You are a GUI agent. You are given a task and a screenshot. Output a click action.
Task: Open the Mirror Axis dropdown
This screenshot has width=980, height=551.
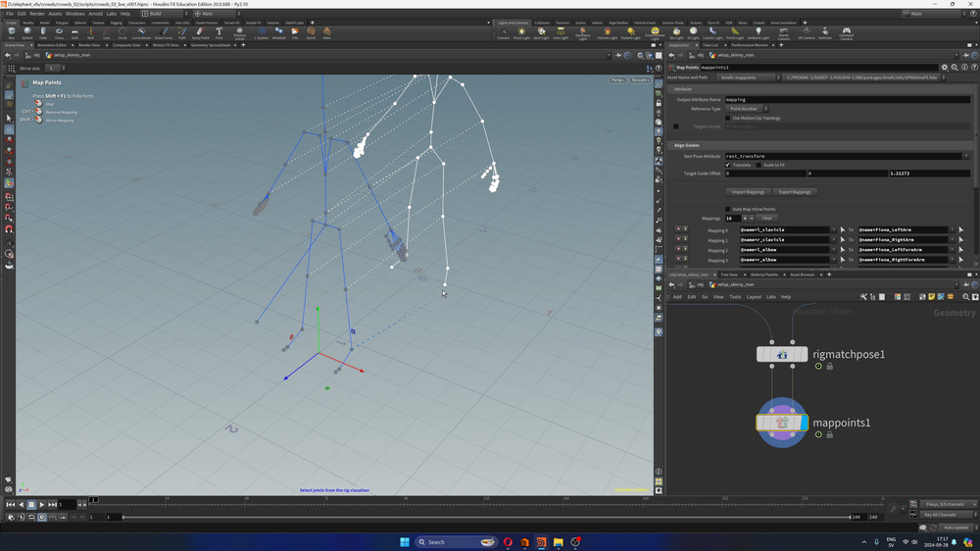[55, 69]
